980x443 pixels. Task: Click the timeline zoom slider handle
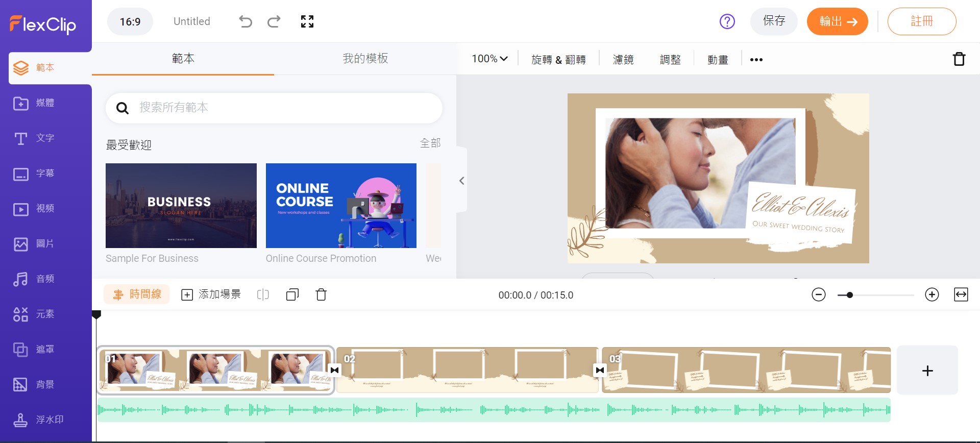pos(849,295)
